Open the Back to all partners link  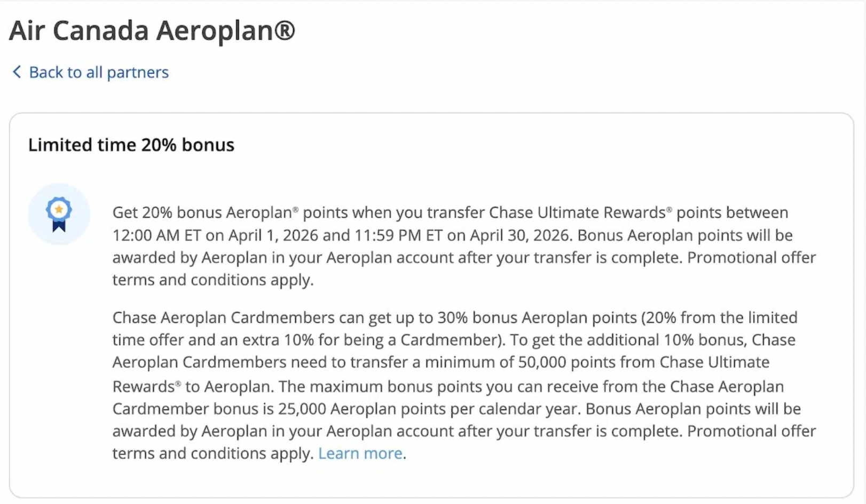click(98, 72)
